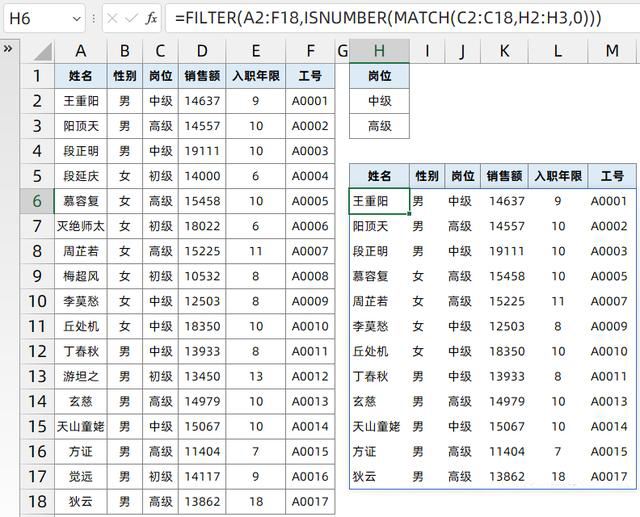This screenshot has width=640, height=517.
Task: Select column M header
Action: coord(611,50)
